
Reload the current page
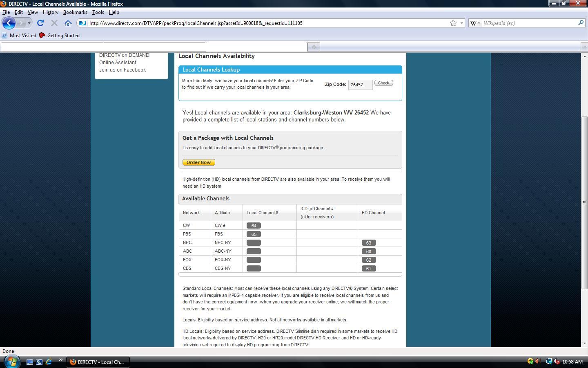click(40, 23)
